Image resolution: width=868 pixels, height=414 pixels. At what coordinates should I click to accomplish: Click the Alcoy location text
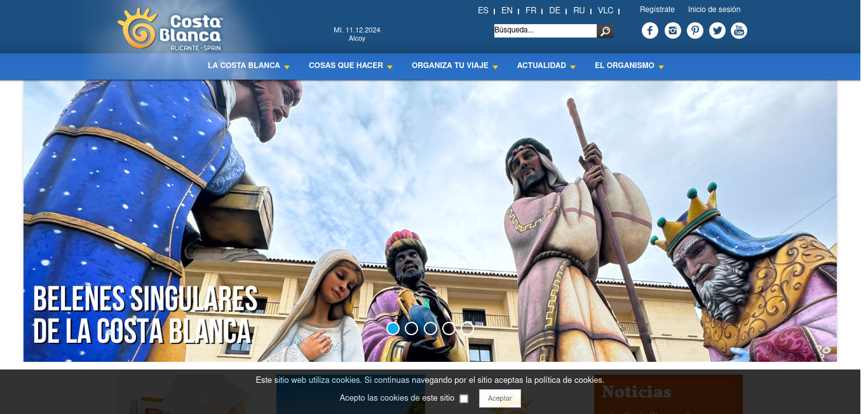[x=357, y=38]
